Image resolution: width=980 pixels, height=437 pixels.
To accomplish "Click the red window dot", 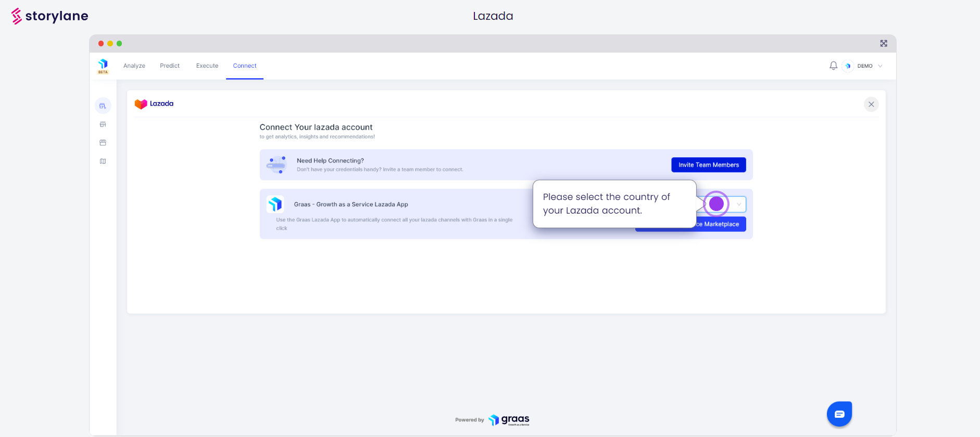I will tap(101, 44).
